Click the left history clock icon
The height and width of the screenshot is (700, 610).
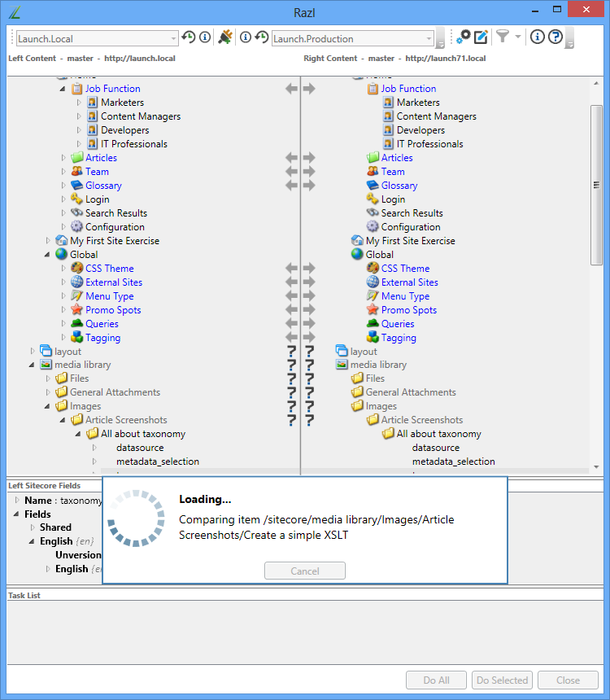tap(189, 37)
